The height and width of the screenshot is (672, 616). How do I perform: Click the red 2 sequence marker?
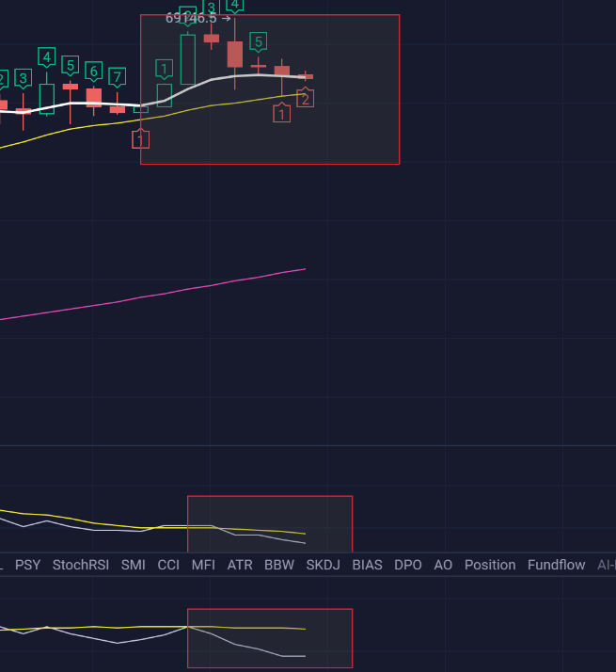[x=306, y=98]
